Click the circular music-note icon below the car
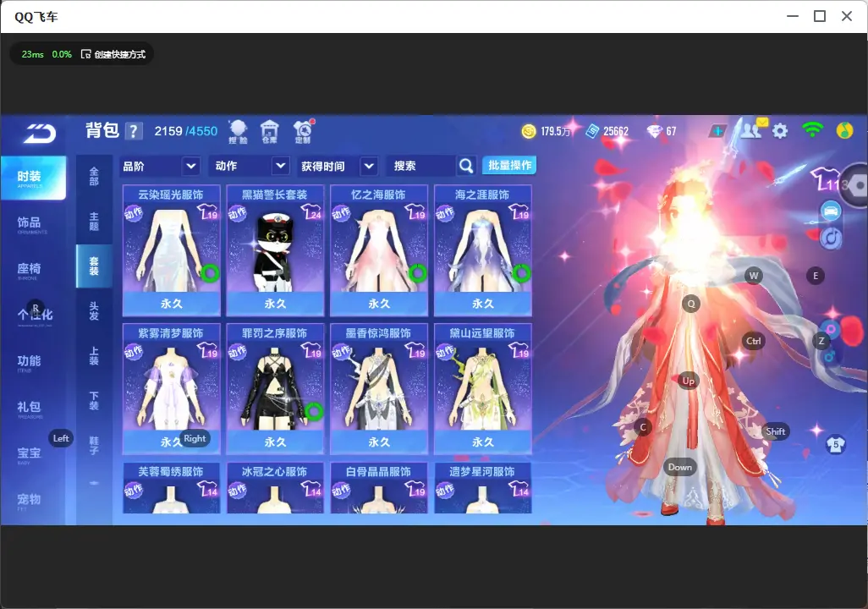The height and width of the screenshot is (609, 868). click(831, 238)
